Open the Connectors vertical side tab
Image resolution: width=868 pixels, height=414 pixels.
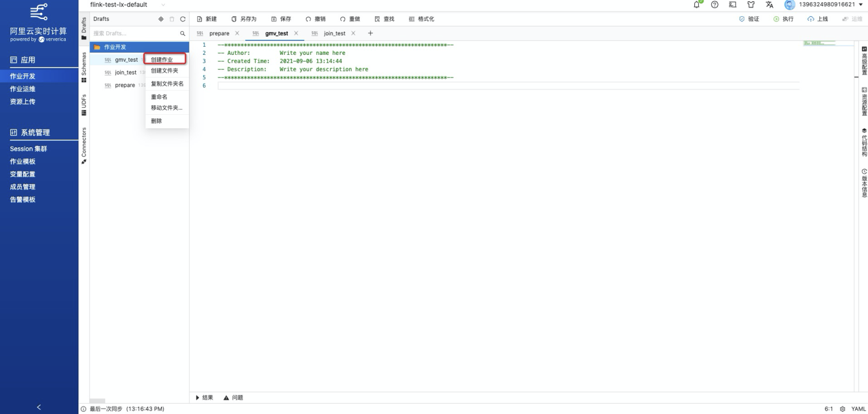84,146
